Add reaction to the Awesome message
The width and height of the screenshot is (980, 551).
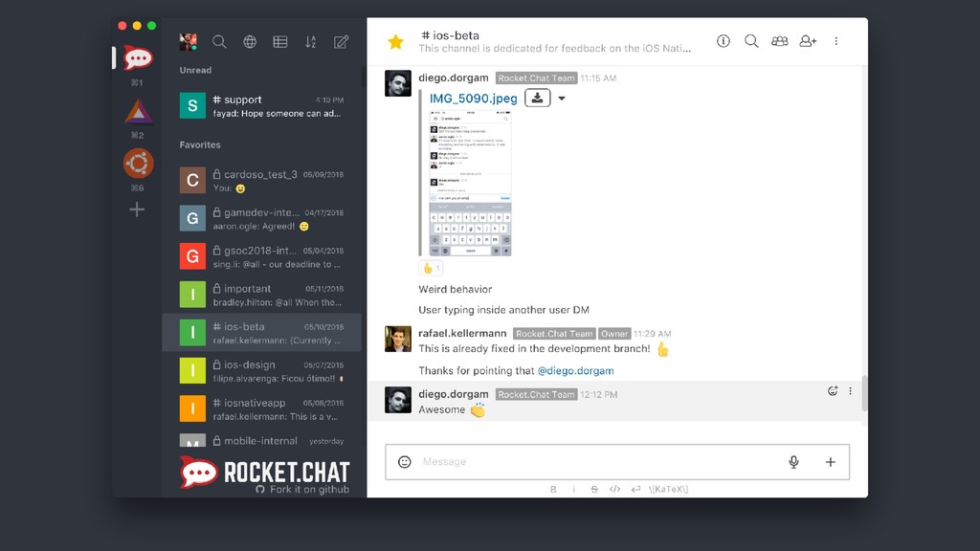point(833,391)
